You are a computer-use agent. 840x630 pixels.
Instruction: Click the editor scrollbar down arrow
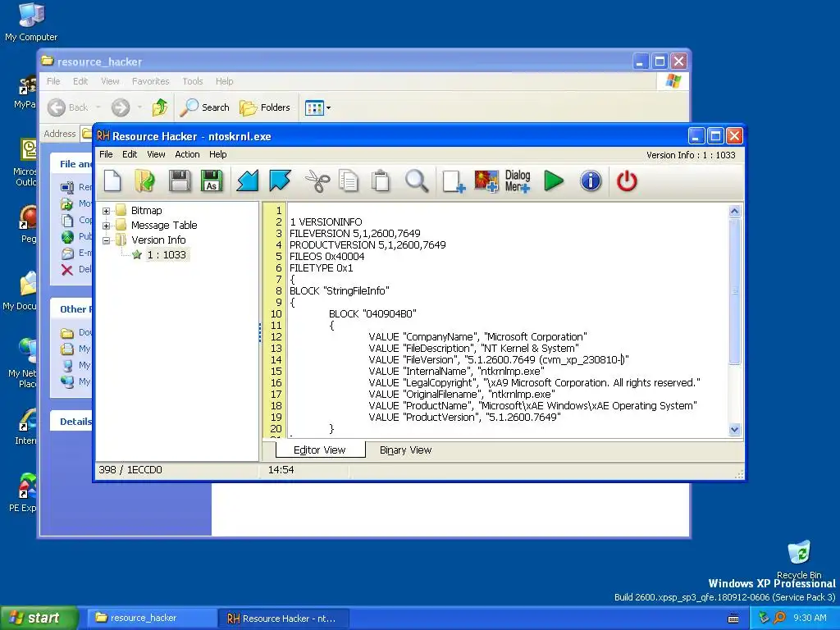(x=734, y=429)
